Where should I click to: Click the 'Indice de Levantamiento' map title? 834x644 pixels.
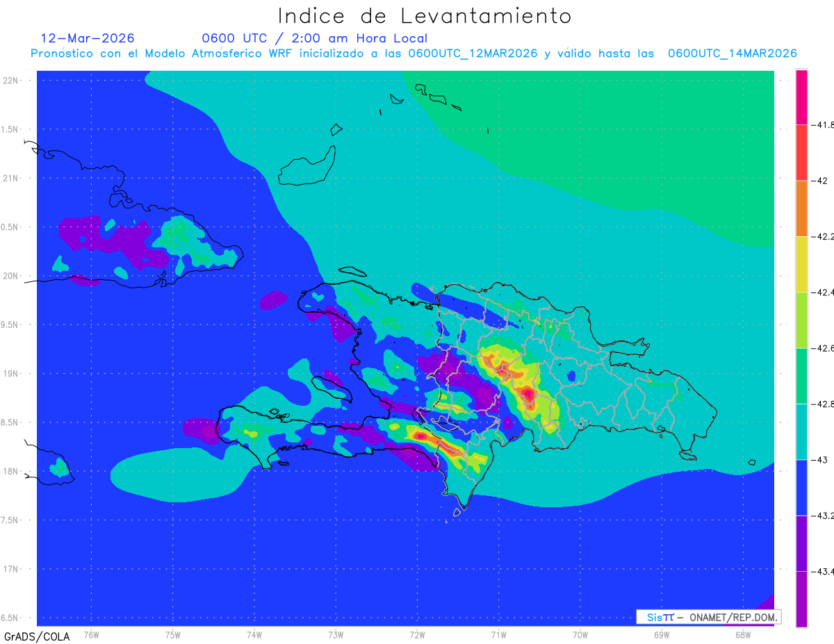(x=425, y=16)
